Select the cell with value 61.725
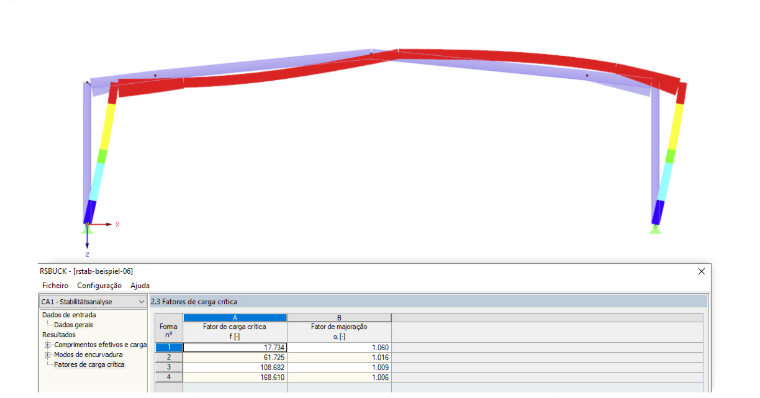The width and height of the screenshot is (760, 398). pyautogui.click(x=235, y=357)
